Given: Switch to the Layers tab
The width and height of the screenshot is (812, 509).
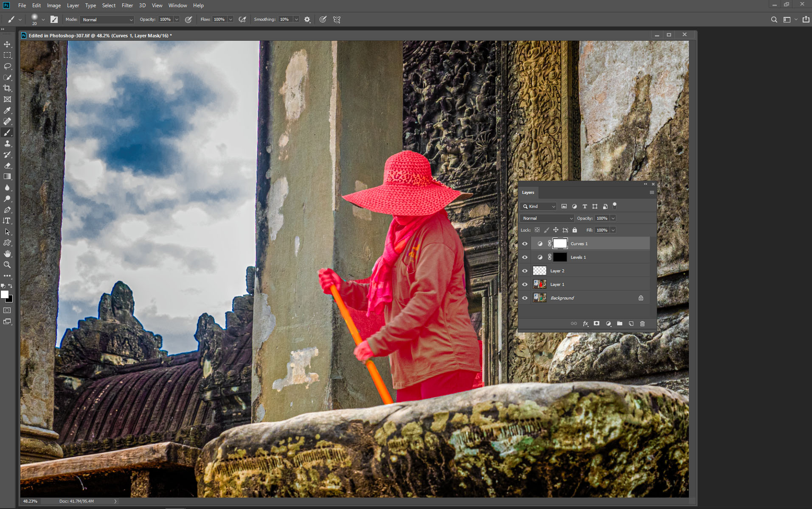Looking at the screenshot, I should (528, 193).
